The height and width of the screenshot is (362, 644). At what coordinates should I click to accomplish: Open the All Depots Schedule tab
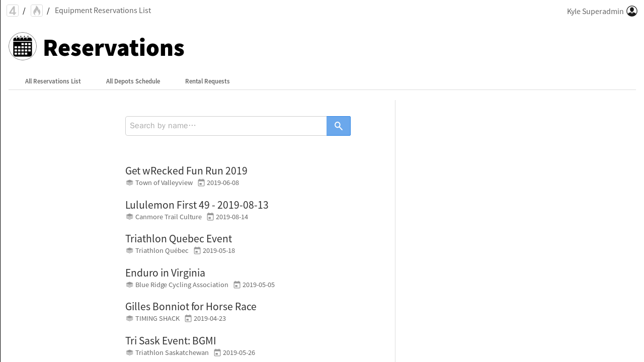tap(133, 81)
